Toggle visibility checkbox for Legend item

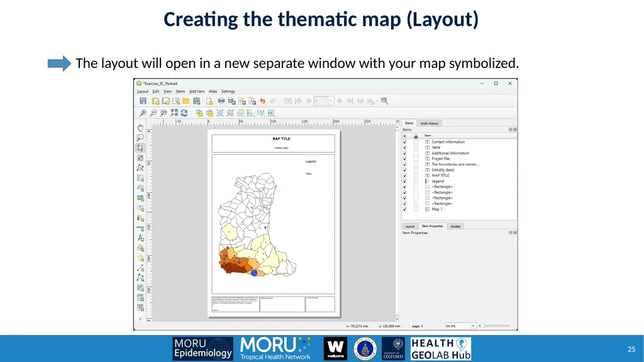(404, 181)
